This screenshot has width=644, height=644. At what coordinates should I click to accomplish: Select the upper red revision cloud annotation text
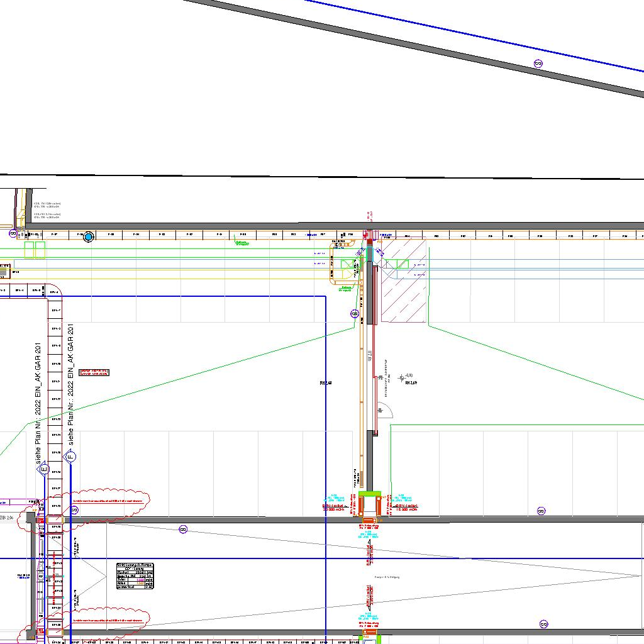point(111,501)
